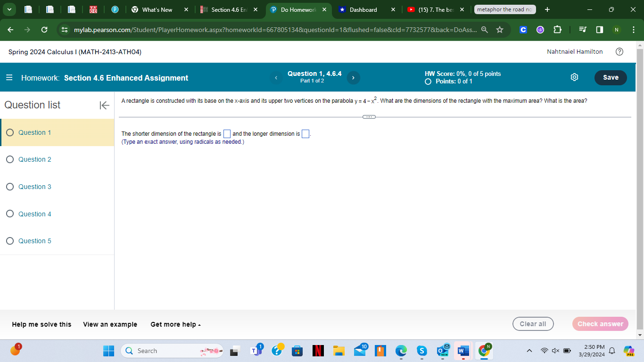Open the homework menu hamburger icon
Viewport: 644px width, 362px height.
coord(9,78)
